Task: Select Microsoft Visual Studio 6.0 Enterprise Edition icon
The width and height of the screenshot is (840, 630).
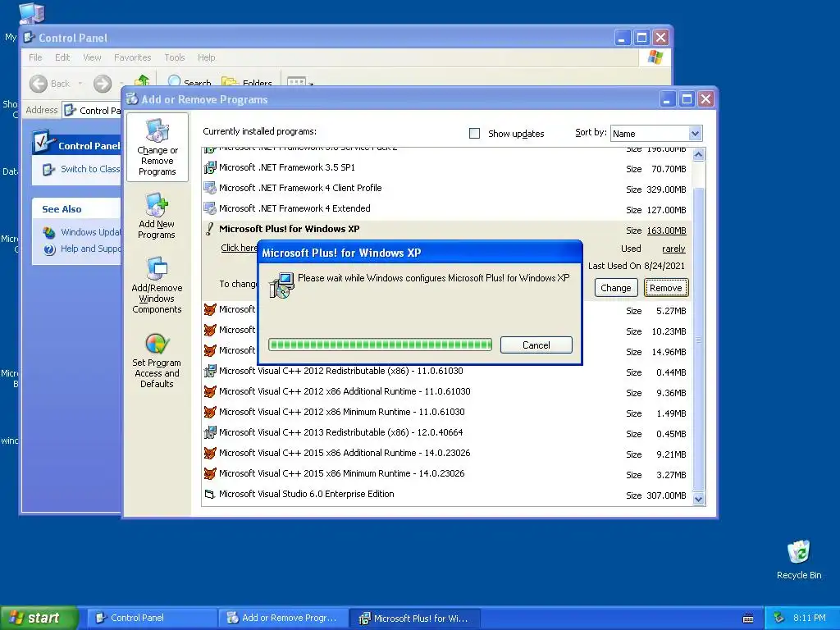Action: coord(210,494)
